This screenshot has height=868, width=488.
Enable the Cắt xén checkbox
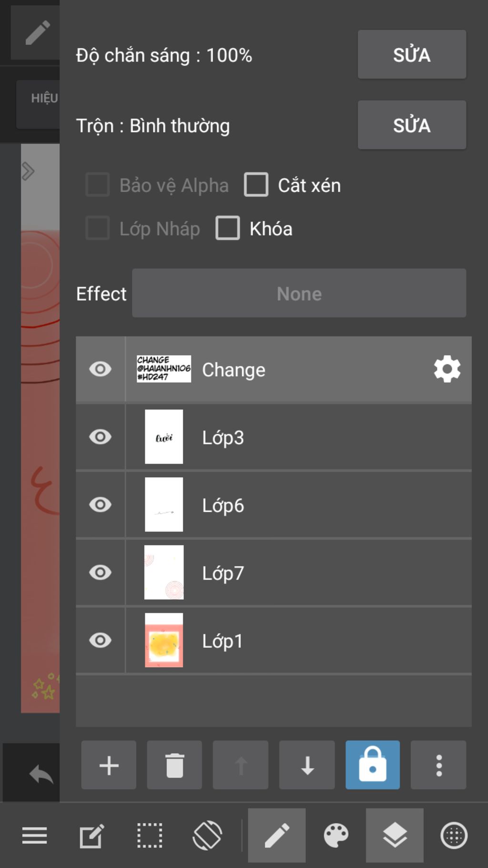[x=256, y=185]
